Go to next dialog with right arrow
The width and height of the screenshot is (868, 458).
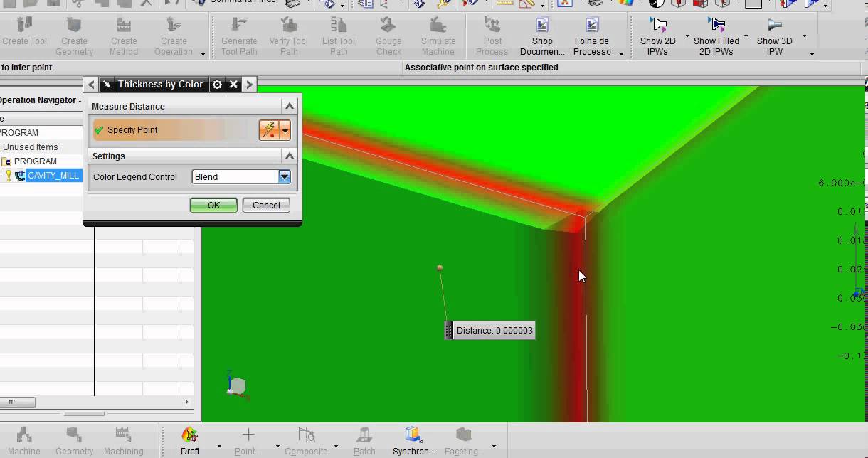click(249, 84)
